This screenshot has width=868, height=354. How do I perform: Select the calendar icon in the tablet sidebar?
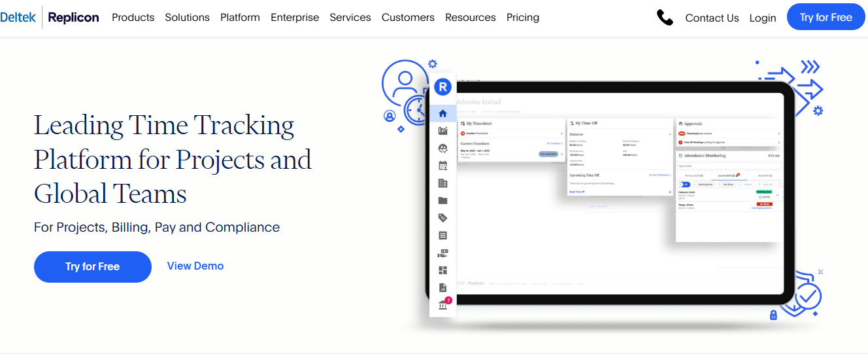coord(442,166)
